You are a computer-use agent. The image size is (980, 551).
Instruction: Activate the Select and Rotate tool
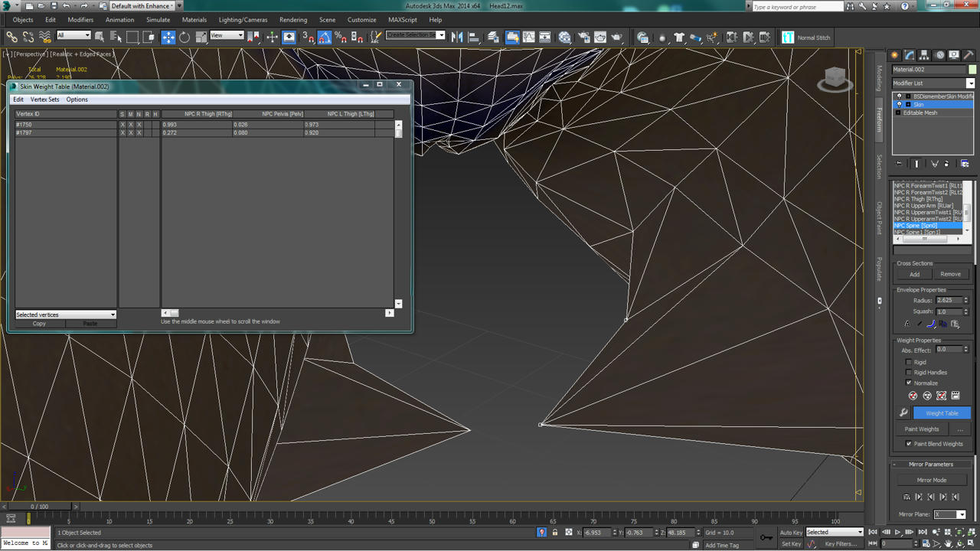[185, 37]
